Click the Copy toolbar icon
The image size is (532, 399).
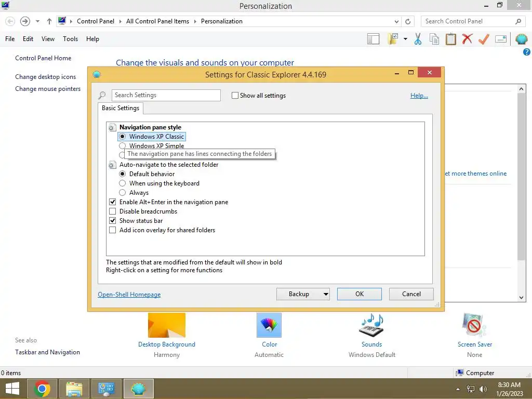pos(434,39)
